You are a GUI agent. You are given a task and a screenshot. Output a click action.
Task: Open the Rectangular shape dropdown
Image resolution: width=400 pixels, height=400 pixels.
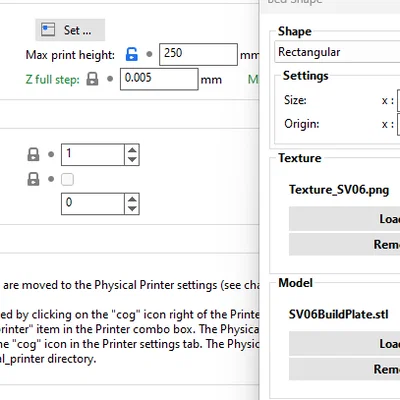[x=337, y=52]
